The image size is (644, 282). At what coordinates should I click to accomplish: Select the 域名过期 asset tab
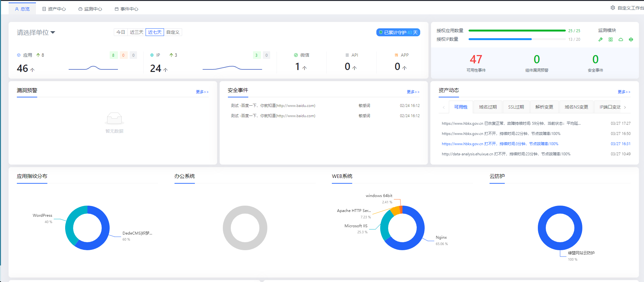(488, 107)
